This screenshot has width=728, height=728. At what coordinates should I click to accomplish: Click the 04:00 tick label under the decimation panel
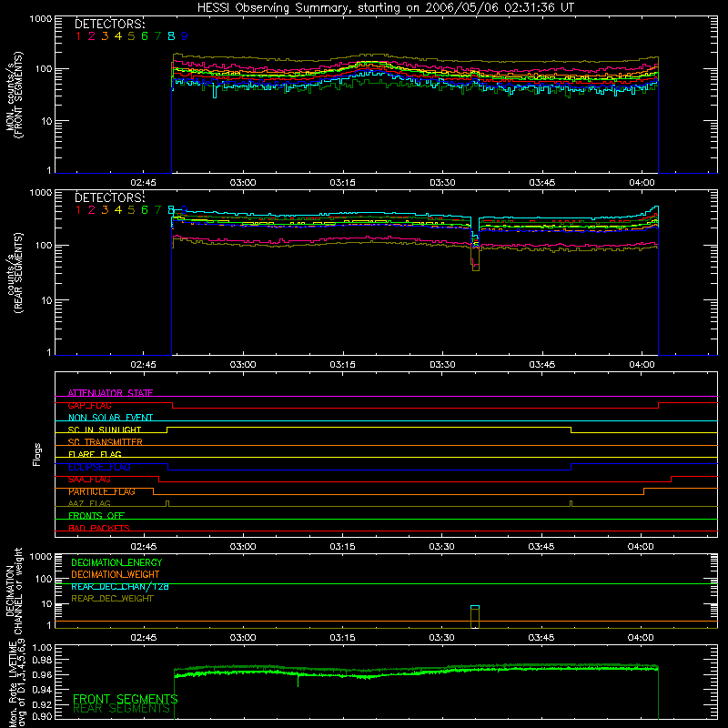[x=641, y=638]
